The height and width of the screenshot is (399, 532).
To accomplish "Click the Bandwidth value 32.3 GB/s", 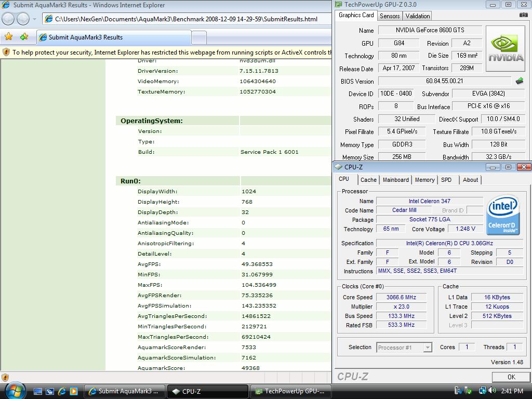I will 498,157.
